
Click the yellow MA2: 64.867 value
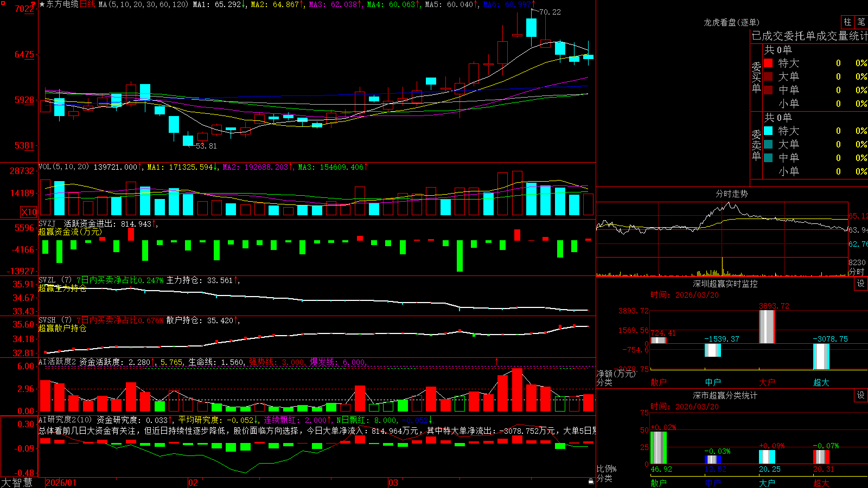(x=276, y=4)
